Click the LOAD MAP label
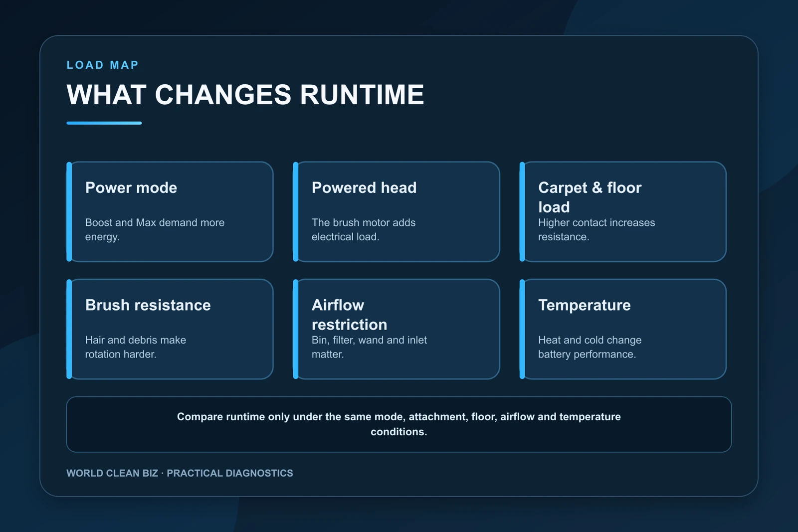Viewport: 798px width, 532px height. [103, 65]
